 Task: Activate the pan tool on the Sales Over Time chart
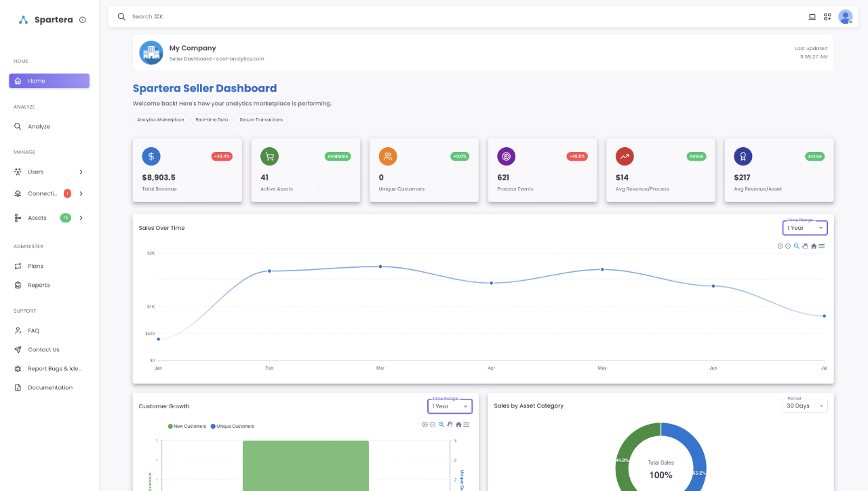[805, 245]
